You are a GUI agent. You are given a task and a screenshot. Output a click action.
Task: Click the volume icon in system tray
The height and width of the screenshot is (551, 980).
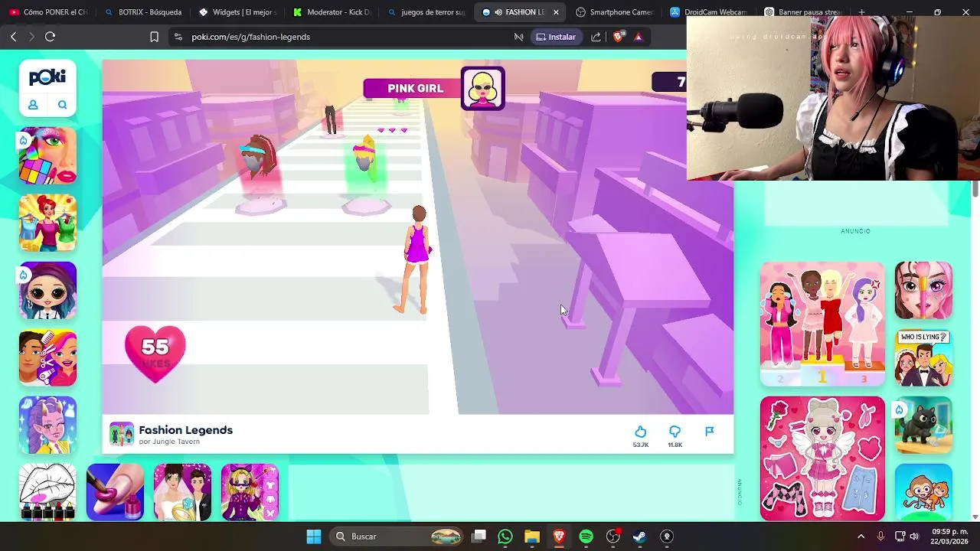coord(914,536)
